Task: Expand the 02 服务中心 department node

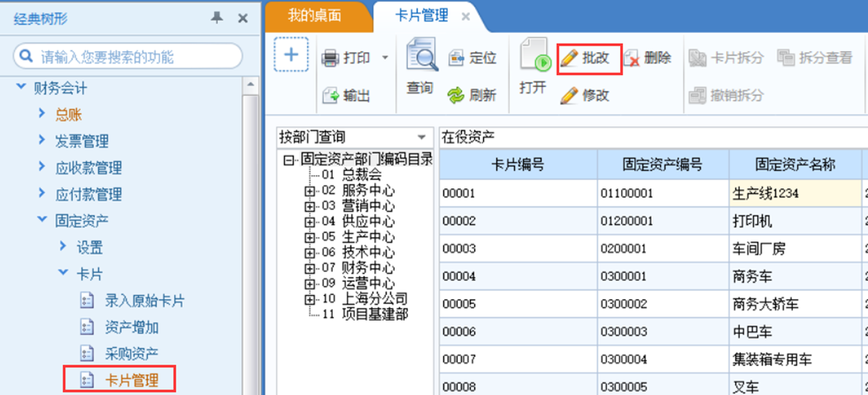Action: point(311,190)
